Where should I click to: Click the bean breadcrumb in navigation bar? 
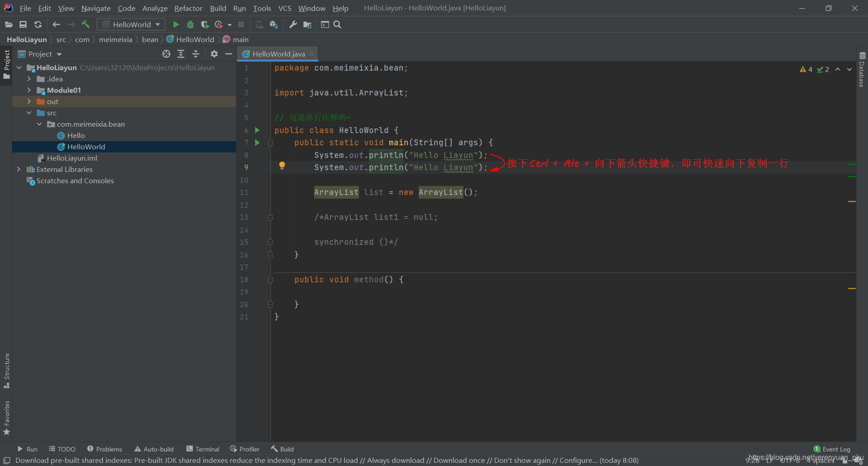pyautogui.click(x=150, y=39)
